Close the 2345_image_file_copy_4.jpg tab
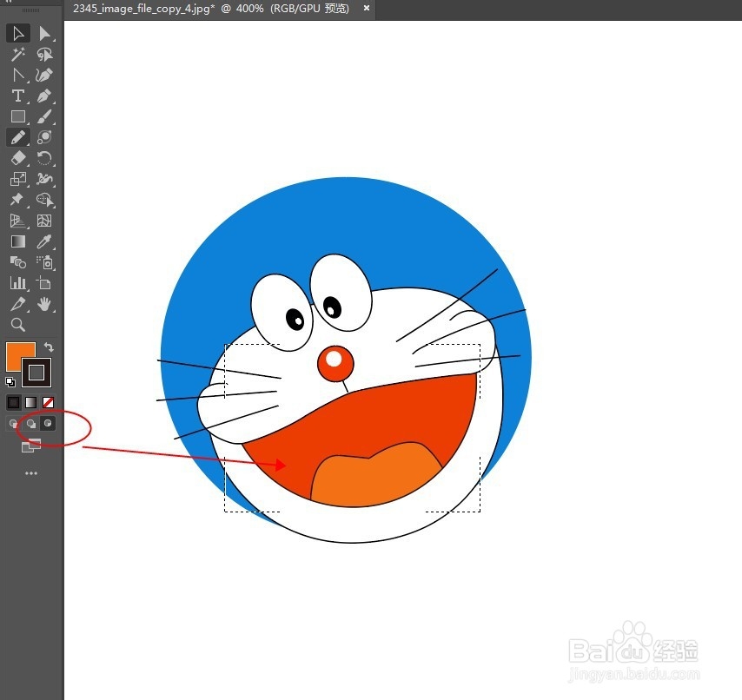Image resolution: width=742 pixels, height=700 pixels. click(367, 8)
